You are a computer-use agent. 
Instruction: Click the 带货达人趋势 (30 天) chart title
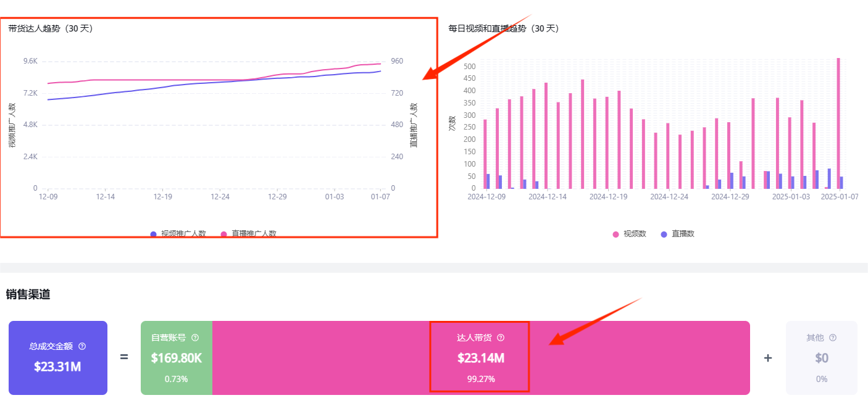coord(51,28)
